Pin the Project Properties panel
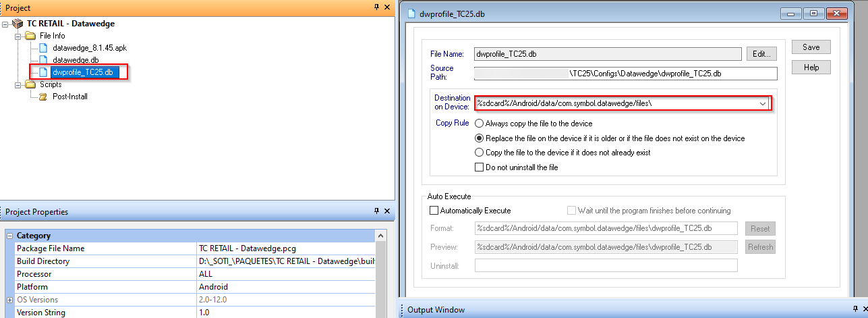 pyautogui.click(x=376, y=211)
